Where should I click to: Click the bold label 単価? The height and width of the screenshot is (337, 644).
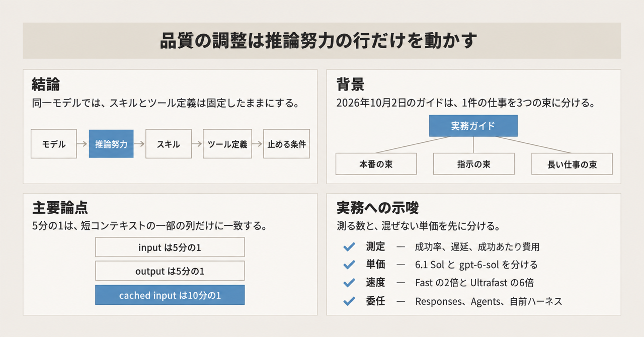pyautogui.click(x=375, y=265)
